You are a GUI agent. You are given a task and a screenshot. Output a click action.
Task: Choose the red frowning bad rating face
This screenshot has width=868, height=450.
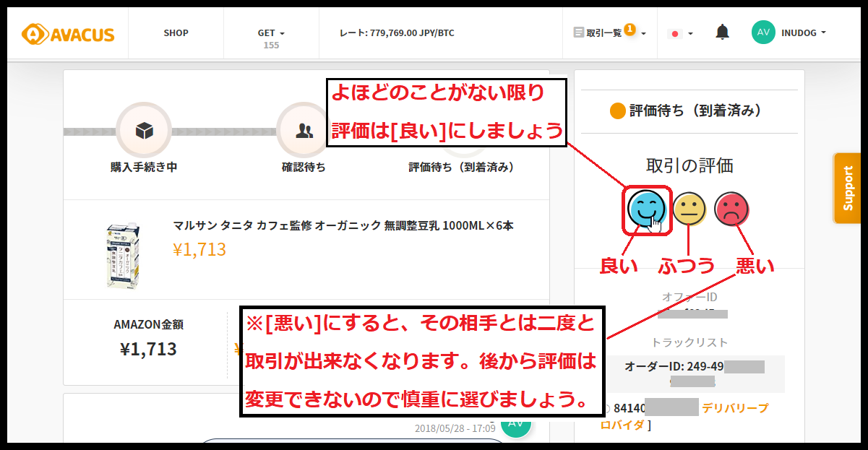[x=731, y=209]
